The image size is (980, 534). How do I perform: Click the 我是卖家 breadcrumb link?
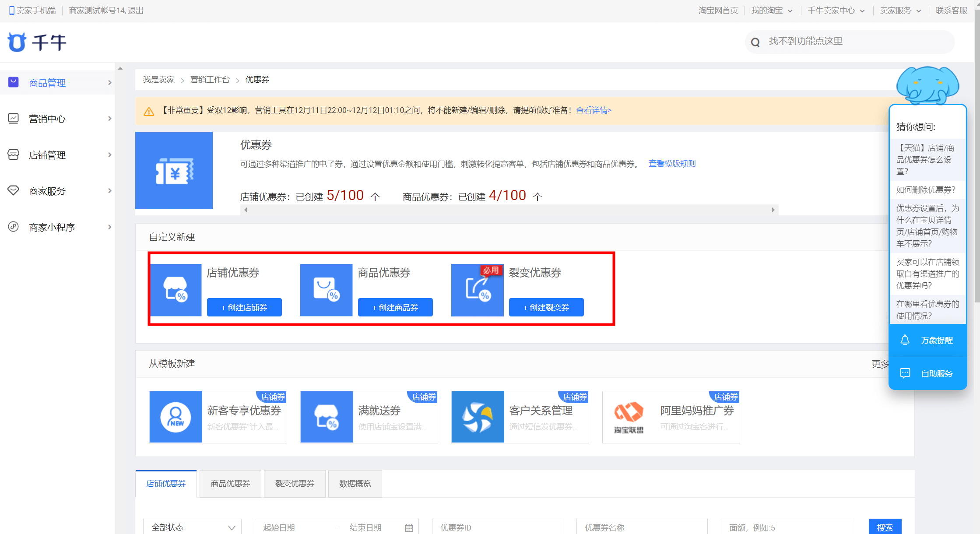159,80
